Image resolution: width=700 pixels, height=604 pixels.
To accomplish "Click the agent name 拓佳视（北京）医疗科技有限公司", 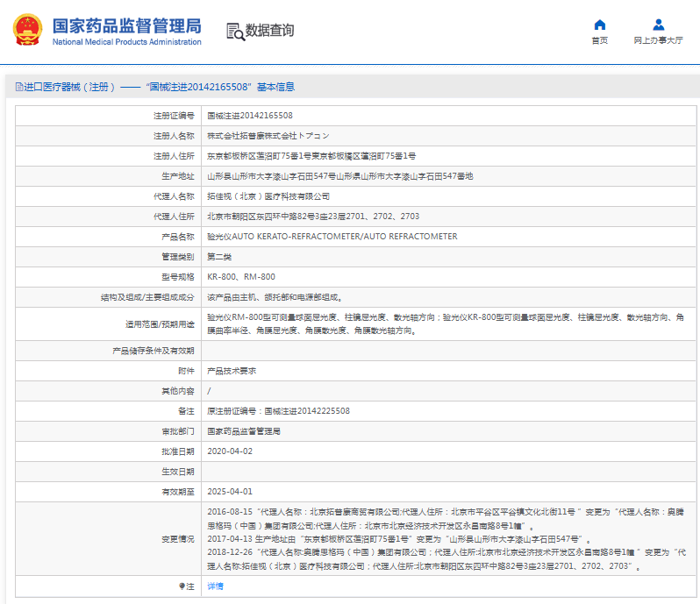I will pyautogui.click(x=268, y=196).
